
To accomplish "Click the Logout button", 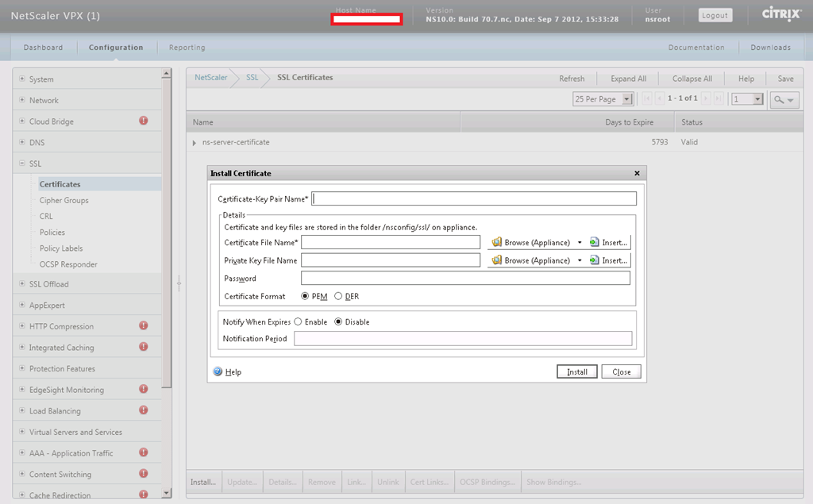I will coord(715,15).
